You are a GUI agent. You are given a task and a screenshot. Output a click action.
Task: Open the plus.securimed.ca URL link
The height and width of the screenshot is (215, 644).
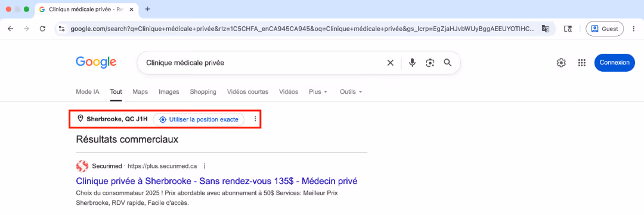tap(162, 166)
